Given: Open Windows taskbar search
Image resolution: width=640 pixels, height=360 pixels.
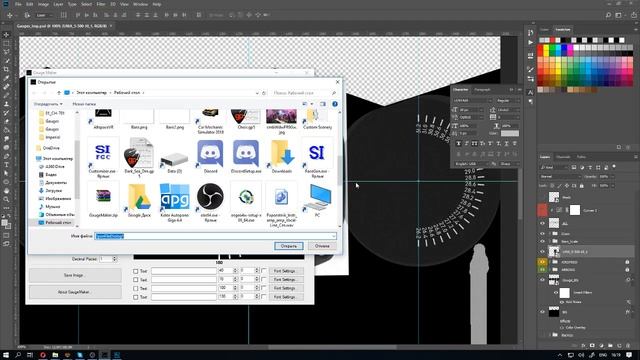Looking at the screenshot, I should point(18,355).
